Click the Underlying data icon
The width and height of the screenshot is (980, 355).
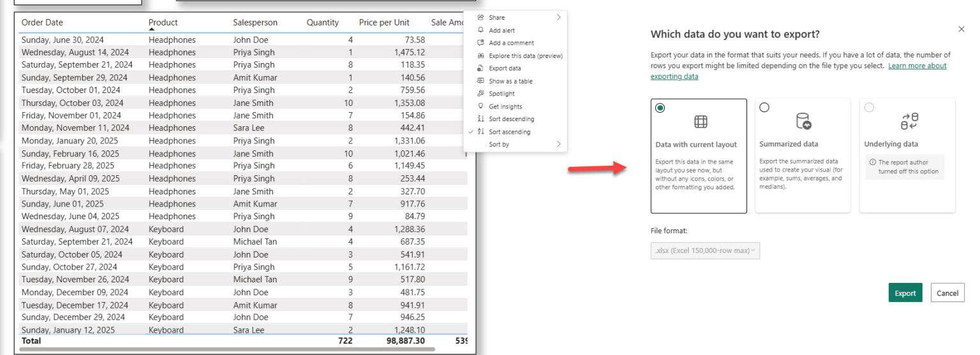909,121
